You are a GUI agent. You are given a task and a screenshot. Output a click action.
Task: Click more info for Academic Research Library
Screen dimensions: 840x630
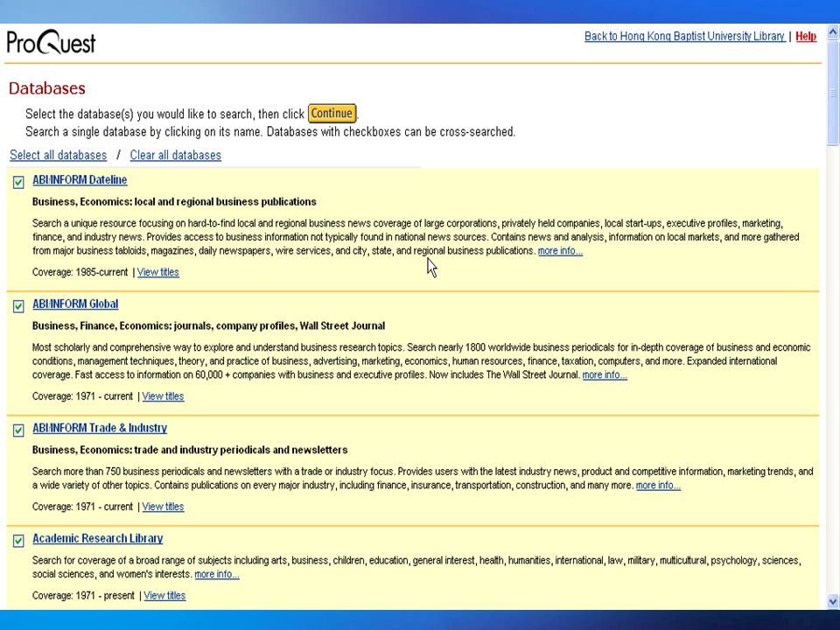[x=216, y=574]
